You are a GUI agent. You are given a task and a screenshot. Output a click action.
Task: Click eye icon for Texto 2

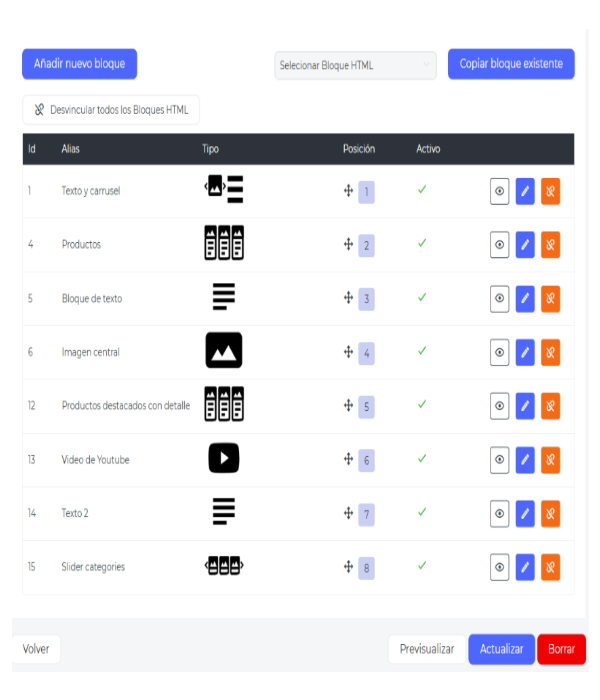point(500,513)
